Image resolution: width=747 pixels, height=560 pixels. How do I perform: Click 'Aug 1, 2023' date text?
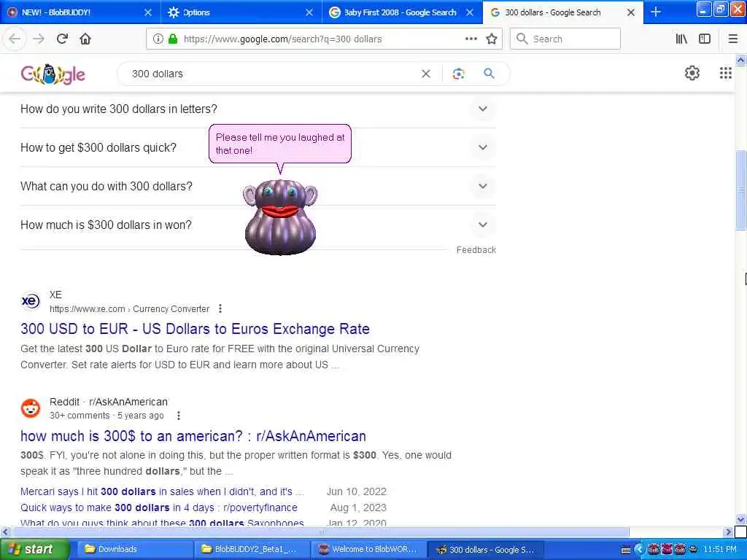coord(358,507)
